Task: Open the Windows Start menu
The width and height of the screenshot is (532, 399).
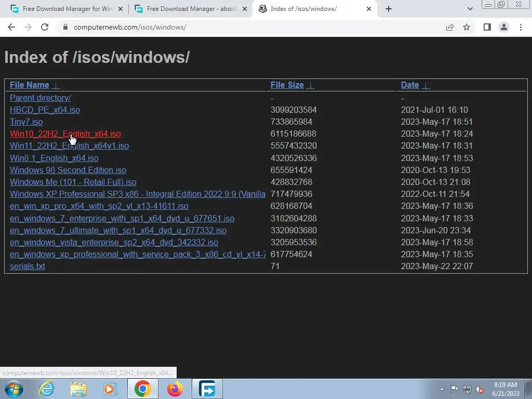Action: point(14,389)
